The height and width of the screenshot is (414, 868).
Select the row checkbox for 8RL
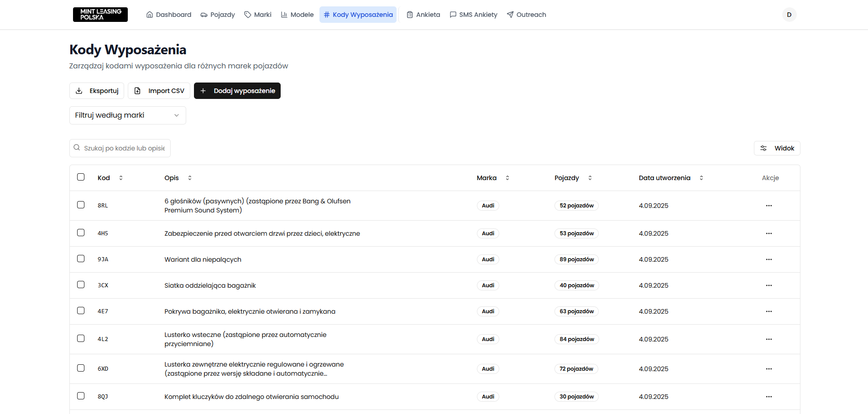point(81,205)
